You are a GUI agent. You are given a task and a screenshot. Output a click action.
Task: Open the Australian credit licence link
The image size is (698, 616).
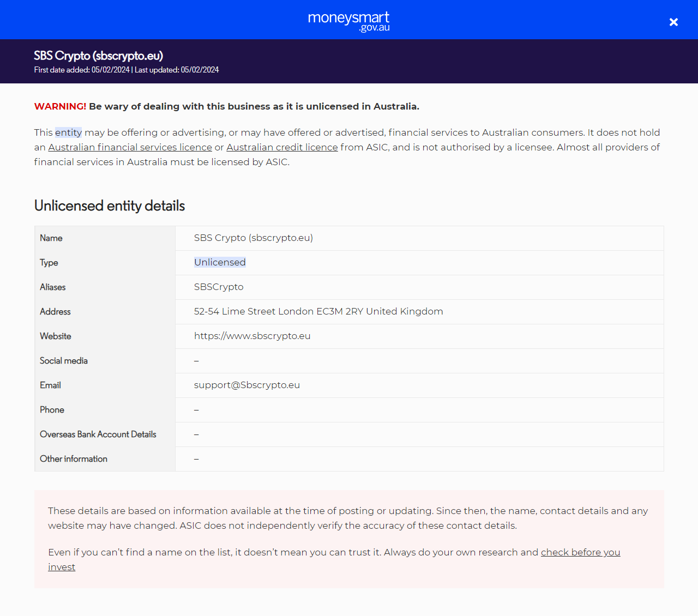[x=282, y=147]
